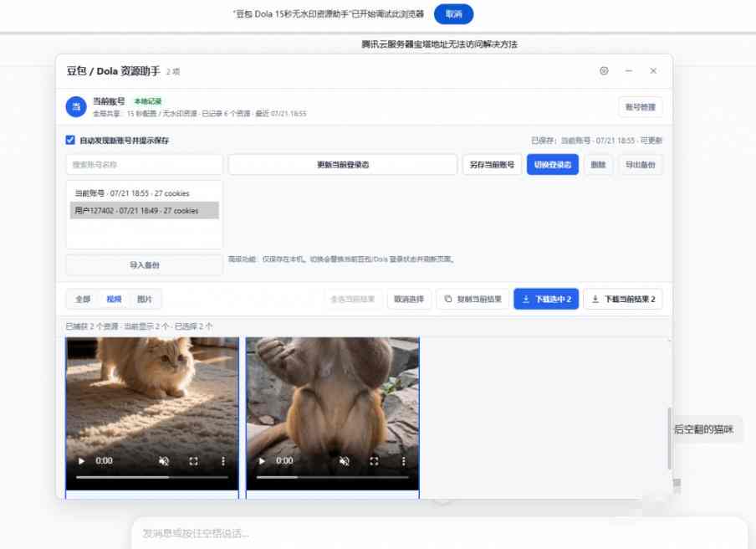Screen dimensions: 756x549
Task: Toggle 自动发现新账号并提示保存 checkbox
Action: click(70, 140)
